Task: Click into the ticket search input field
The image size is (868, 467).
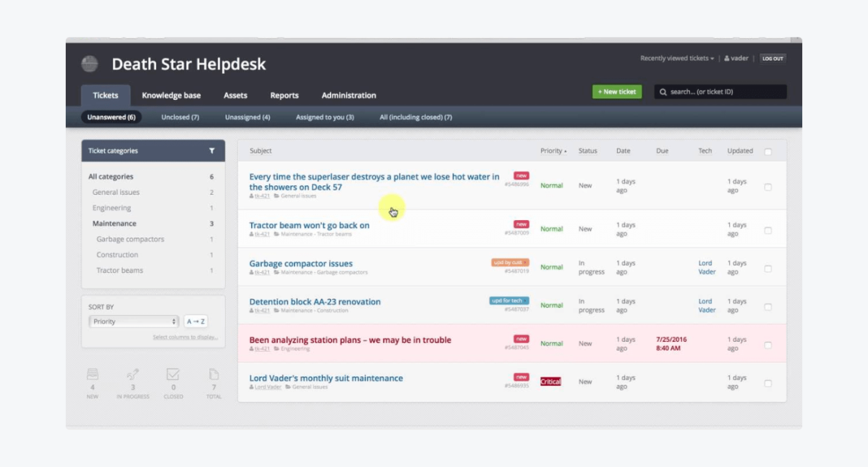Action: 723,92
